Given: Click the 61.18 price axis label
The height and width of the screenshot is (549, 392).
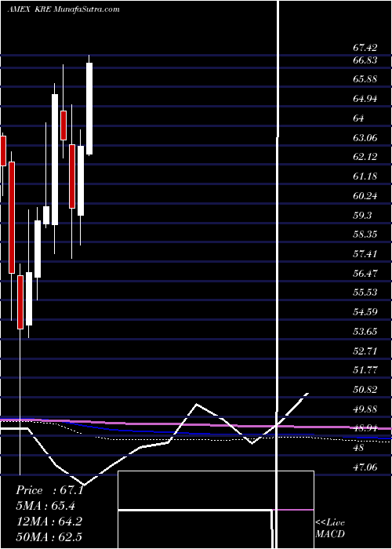Looking at the screenshot, I should [364, 176].
